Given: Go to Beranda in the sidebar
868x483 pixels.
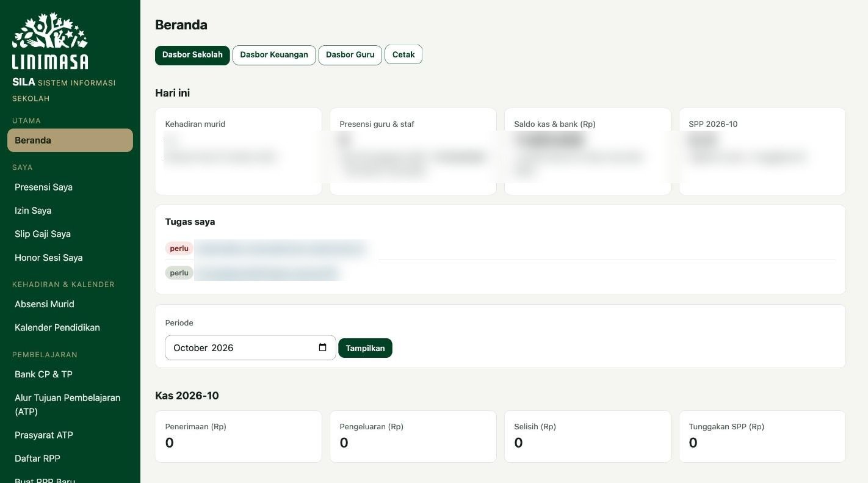Looking at the screenshot, I should coord(70,140).
